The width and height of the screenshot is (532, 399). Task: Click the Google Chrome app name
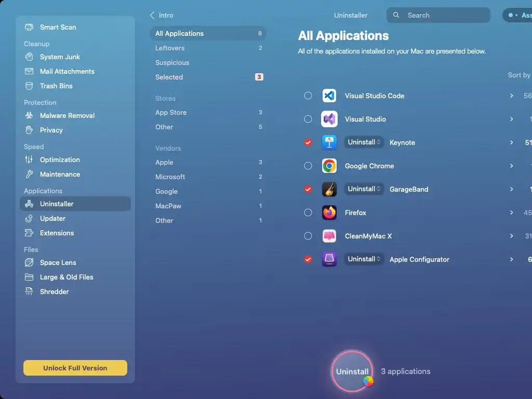click(x=369, y=166)
